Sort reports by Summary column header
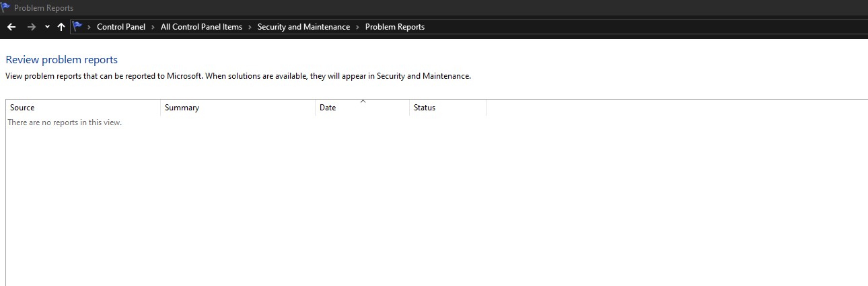 182,108
